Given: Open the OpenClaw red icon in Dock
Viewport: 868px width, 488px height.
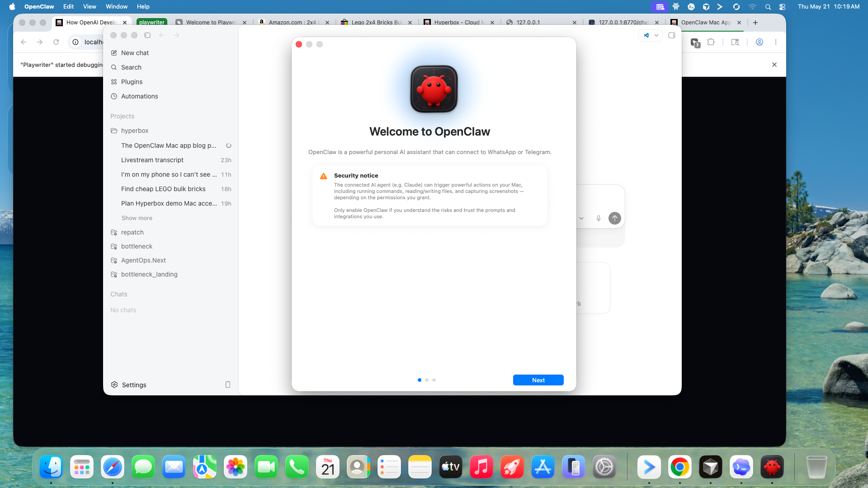Looking at the screenshot, I should point(772,467).
